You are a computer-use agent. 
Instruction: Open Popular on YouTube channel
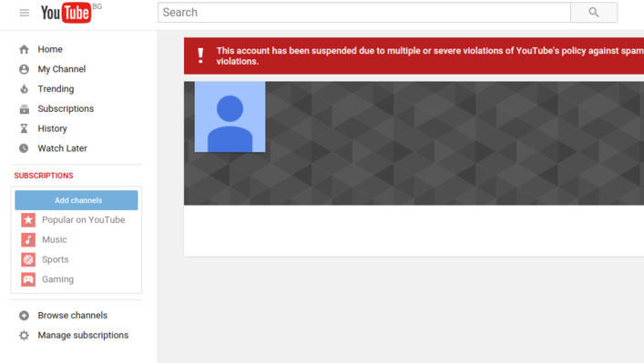click(84, 220)
